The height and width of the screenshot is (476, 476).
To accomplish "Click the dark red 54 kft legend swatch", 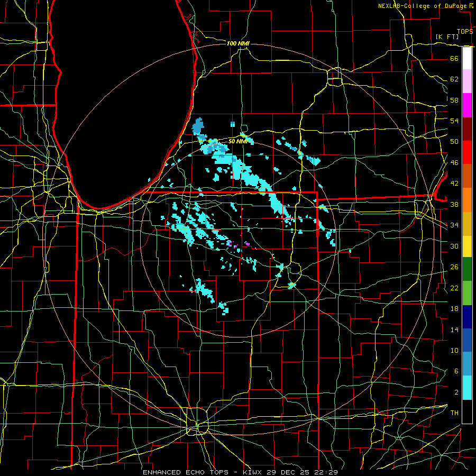I will [467, 129].
